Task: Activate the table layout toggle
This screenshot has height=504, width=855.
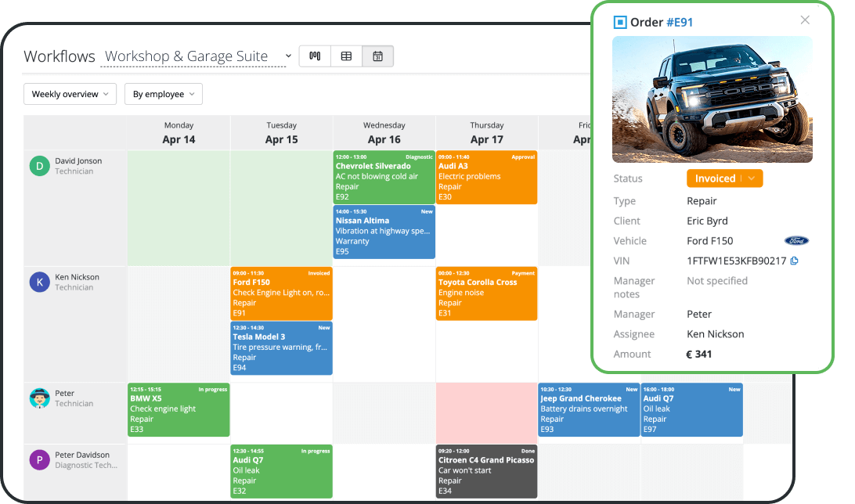Action: 346,56
